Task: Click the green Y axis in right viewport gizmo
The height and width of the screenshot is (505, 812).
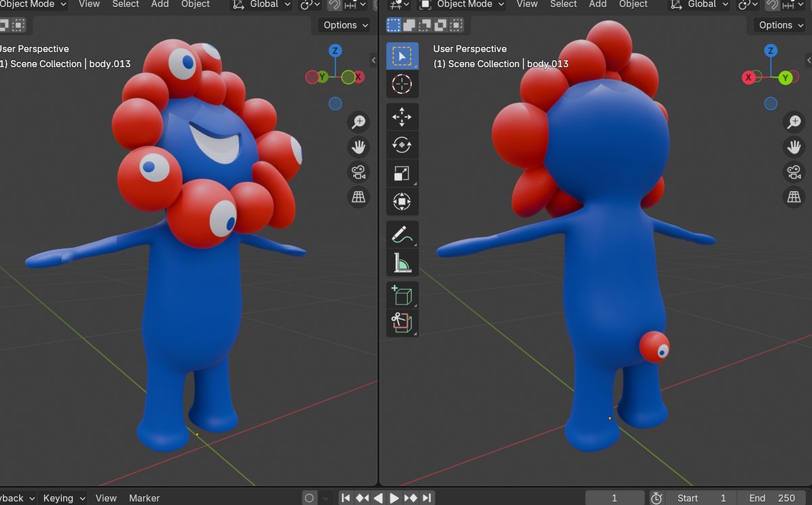Action: coord(786,78)
